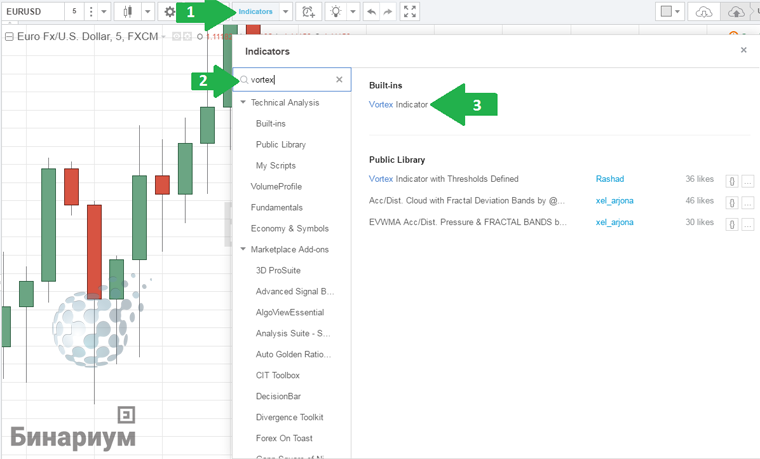Select the 5 minute interval button
This screenshot has height=459, width=760.
pos(74,12)
